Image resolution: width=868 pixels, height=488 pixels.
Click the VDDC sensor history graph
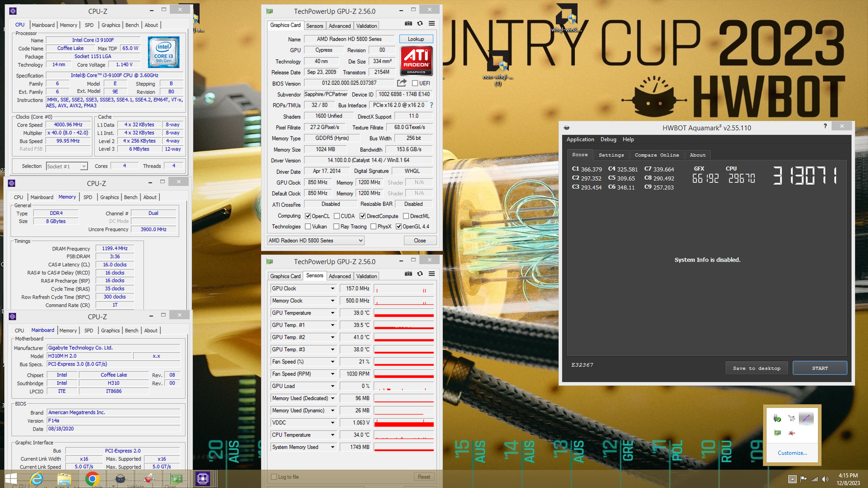[x=404, y=422]
